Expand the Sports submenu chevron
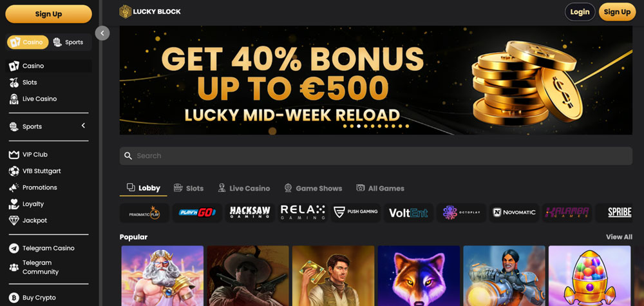The width and height of the screenshot is (644, 306). coord(83,126)
